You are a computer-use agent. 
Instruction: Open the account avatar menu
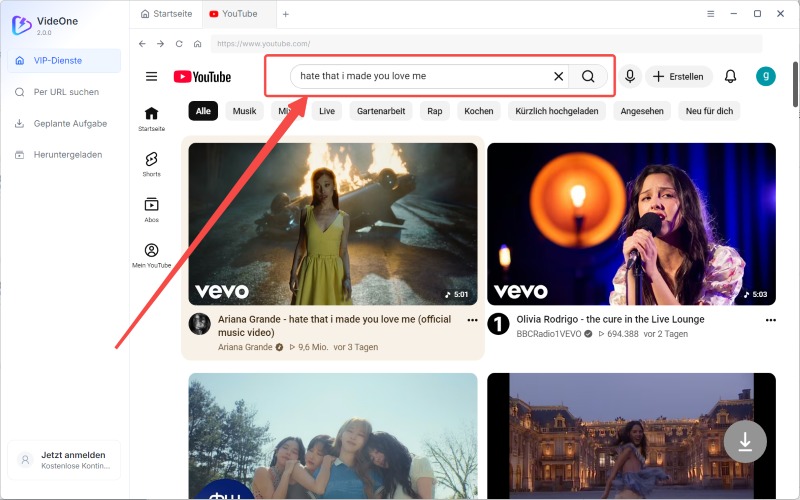tap(766, 76)
